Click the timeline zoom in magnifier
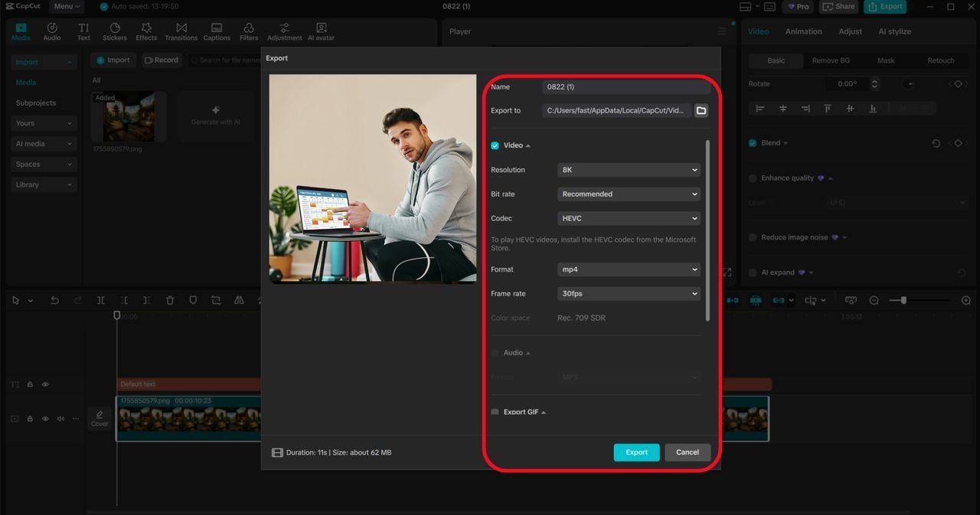 coord(966,301)
